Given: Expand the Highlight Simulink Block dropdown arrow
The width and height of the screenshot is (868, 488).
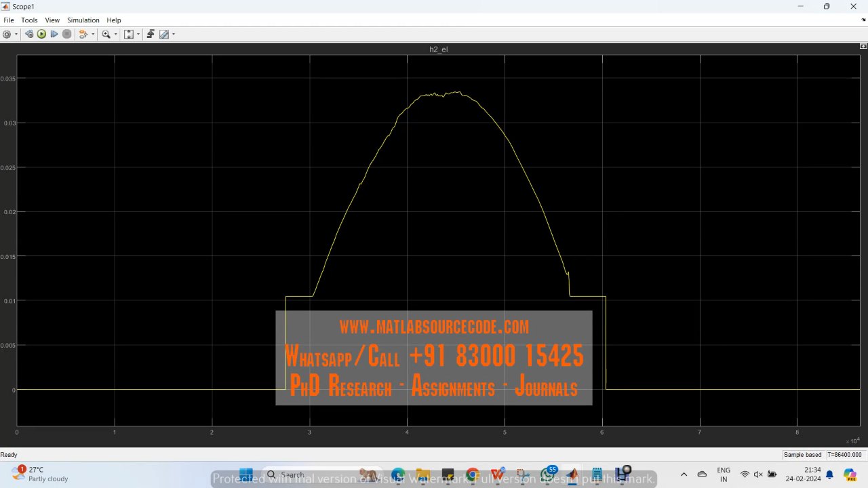Looking at the screenshot, I should click(93, 34).
